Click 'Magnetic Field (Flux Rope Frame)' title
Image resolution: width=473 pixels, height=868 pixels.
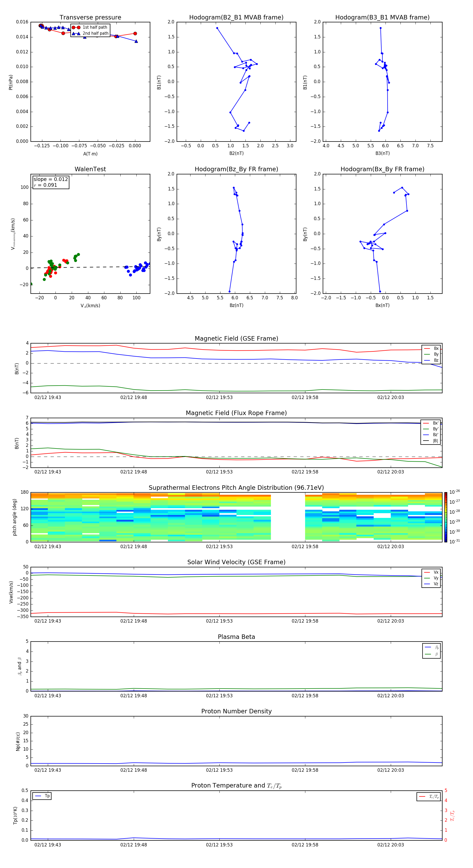click(236, 413)
